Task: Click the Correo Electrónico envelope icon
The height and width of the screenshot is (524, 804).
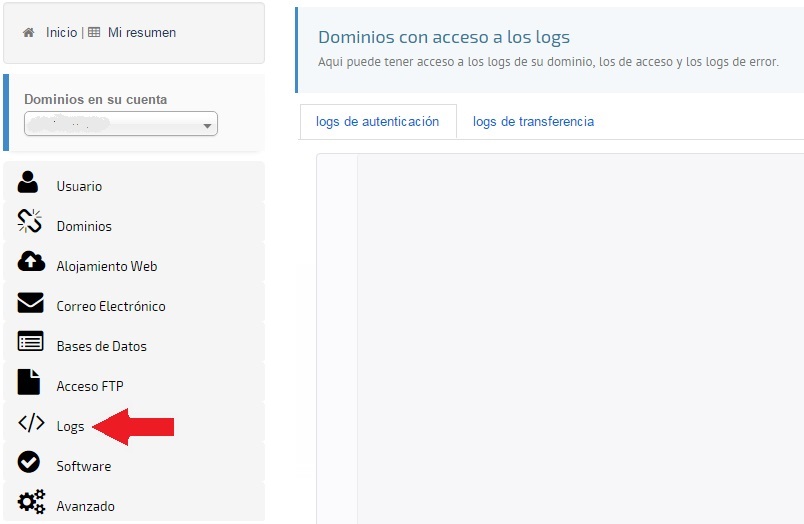Action: point(31,303)
